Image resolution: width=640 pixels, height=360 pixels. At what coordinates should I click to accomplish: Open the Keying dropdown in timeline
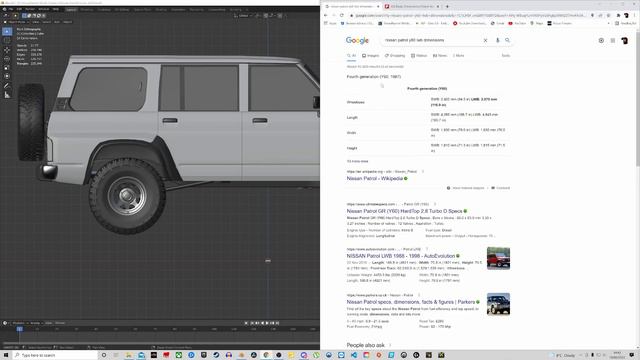[x=35, y=323]
